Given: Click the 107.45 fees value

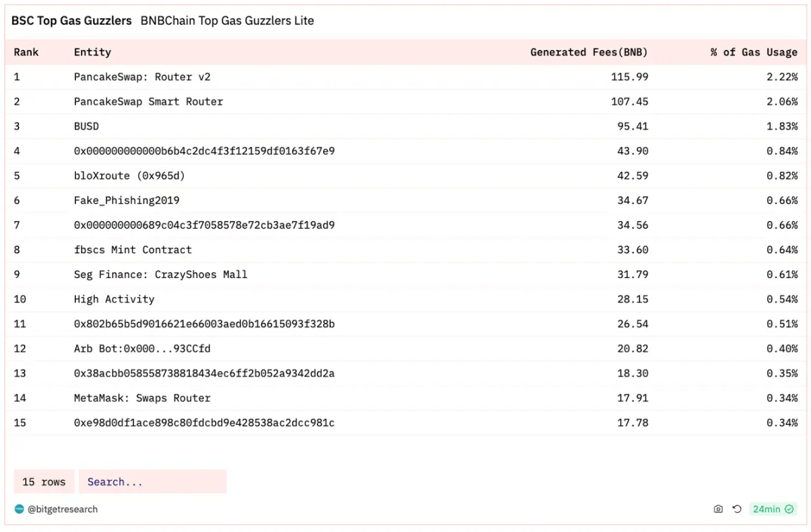Looking at the screenshot, I should pos(629,102).
